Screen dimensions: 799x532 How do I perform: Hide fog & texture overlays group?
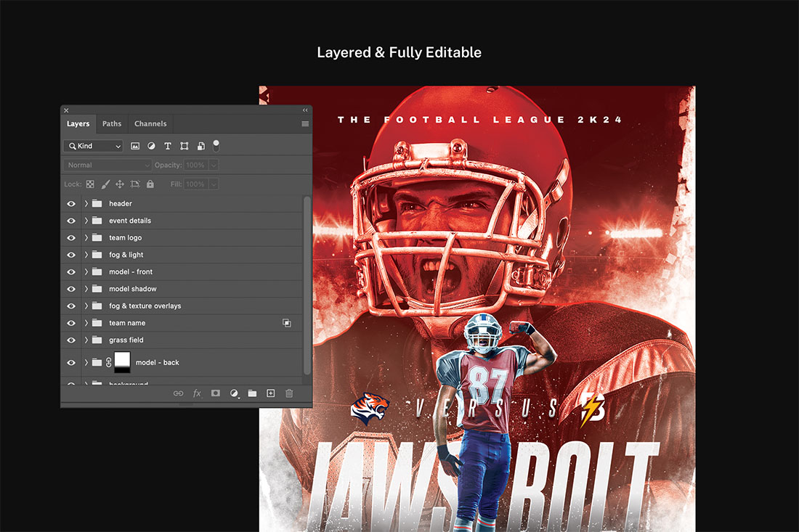tap(71, 306)
